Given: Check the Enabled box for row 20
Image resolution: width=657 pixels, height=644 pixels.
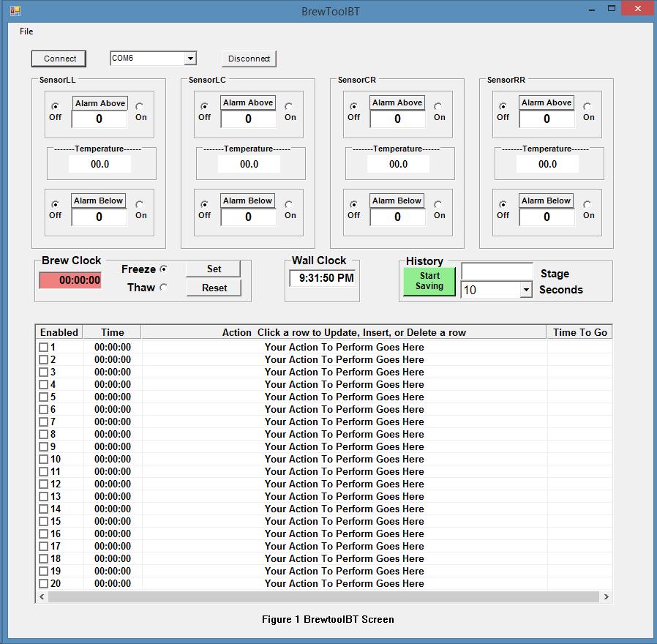Looking at the screenshot, I should (x=43, y=583).
